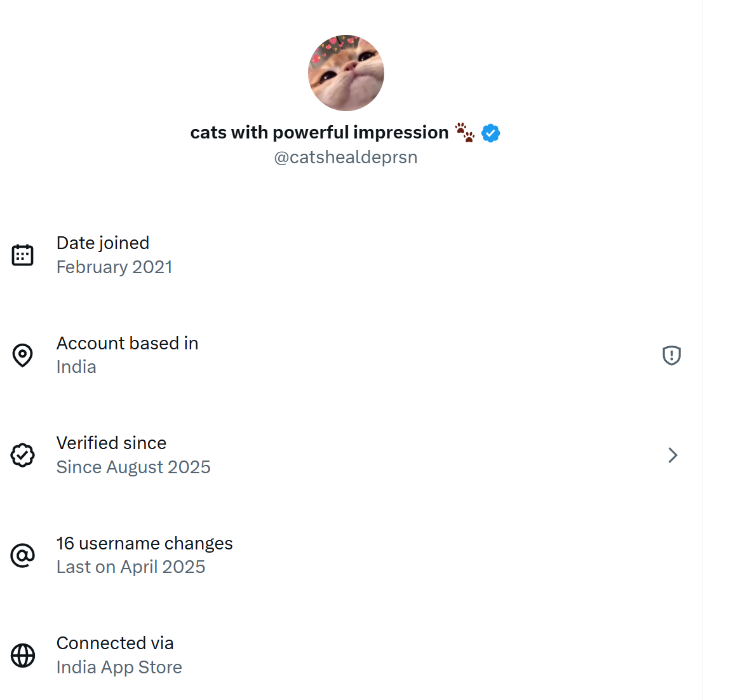Screen dimensions: 731x700
Task: Click the display name cats with powerful impression
Action: coord(319,133)
